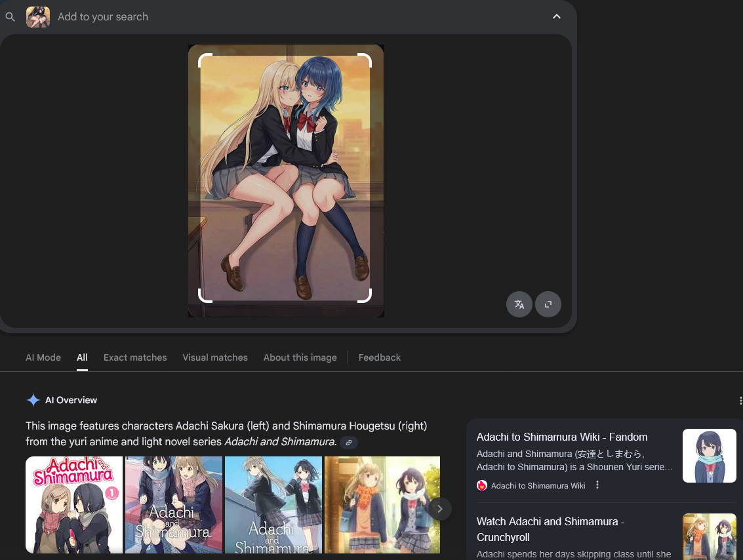Switch to AI Mode tab
The width and height of the screenshot is (743, 560).
[43, 357]
